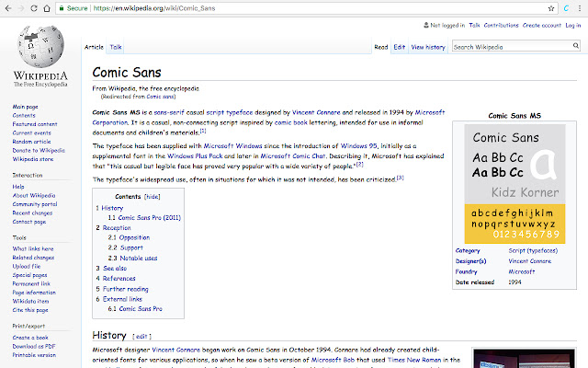Open Featured content in sidebar
588x368 pixels.
coord(35,124)
